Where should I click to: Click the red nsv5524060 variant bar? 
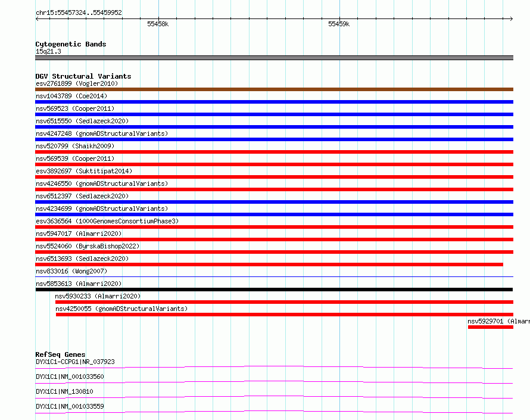click(274, 252)
